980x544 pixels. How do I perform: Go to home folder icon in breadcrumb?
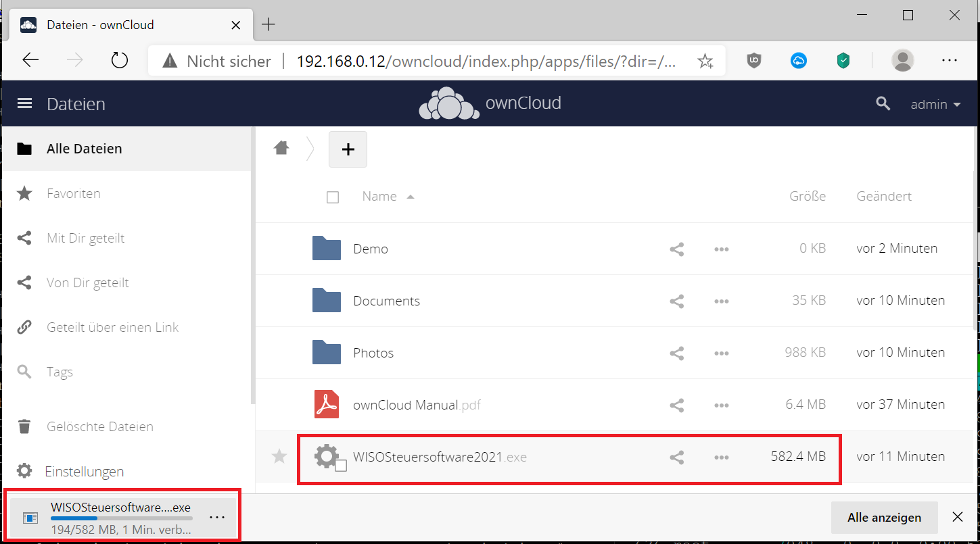coord(281,148)
